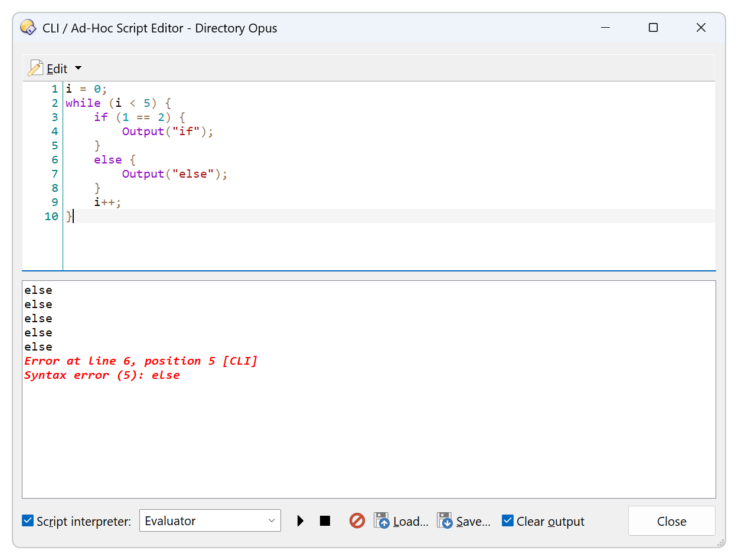Screen dimensions: 738x560
Task: Click the Save script disk icon
Action: click(445, 521)
